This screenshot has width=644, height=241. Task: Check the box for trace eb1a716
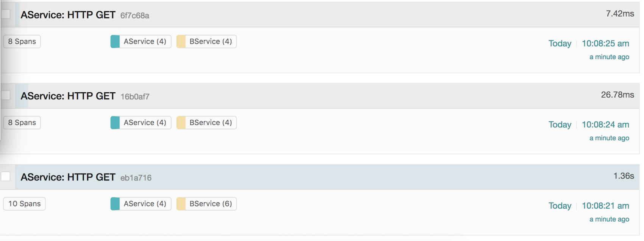click(6, 176)
